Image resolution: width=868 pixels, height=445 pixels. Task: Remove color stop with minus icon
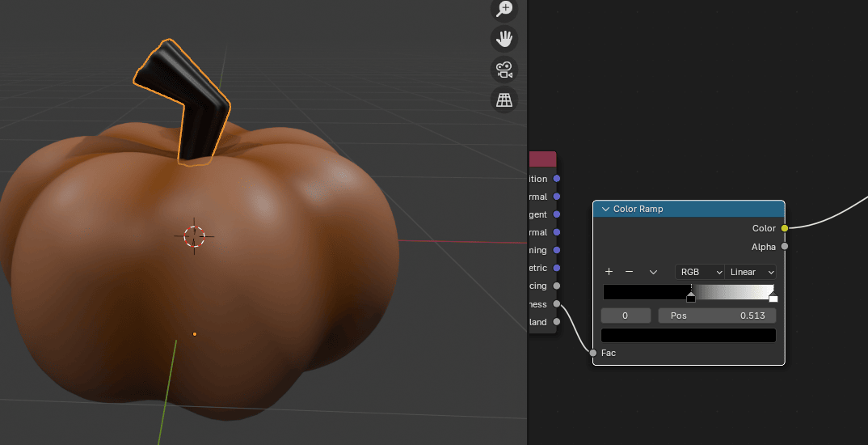point(630,272)
